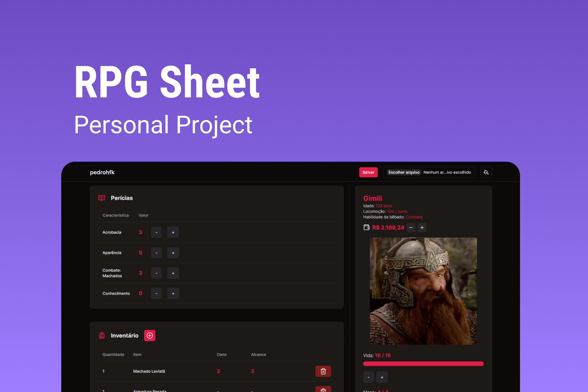Increase money with plus icon

tap(422, 228)
